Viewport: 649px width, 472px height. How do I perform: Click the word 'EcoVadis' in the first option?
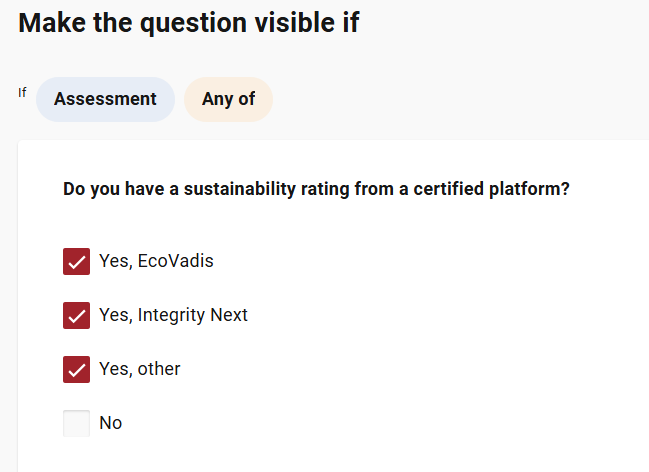(x=175, y=262)
